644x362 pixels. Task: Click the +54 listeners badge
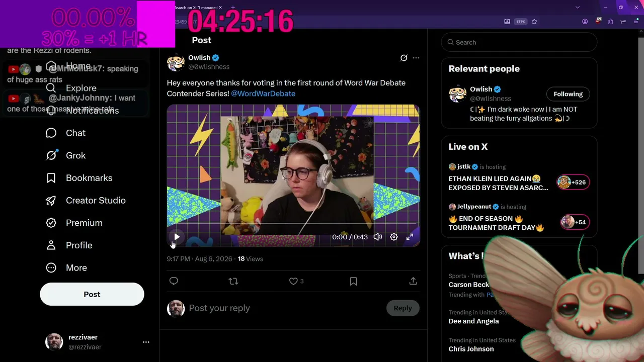[x=575, y=222]
